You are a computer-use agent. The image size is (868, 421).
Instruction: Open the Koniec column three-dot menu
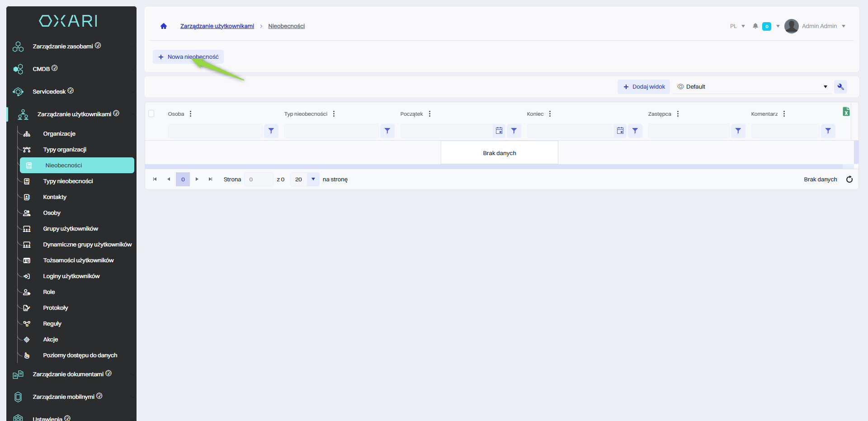pyautogui.click(x=550, y=114)
